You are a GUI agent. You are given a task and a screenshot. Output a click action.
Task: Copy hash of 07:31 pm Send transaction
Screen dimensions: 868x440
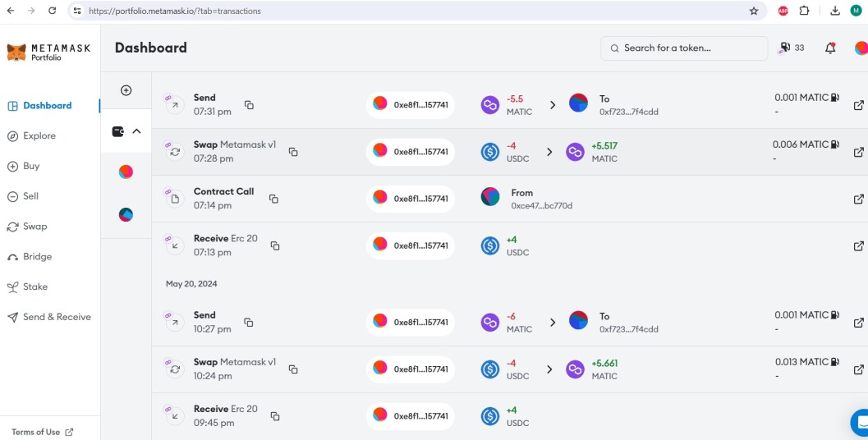249,104
